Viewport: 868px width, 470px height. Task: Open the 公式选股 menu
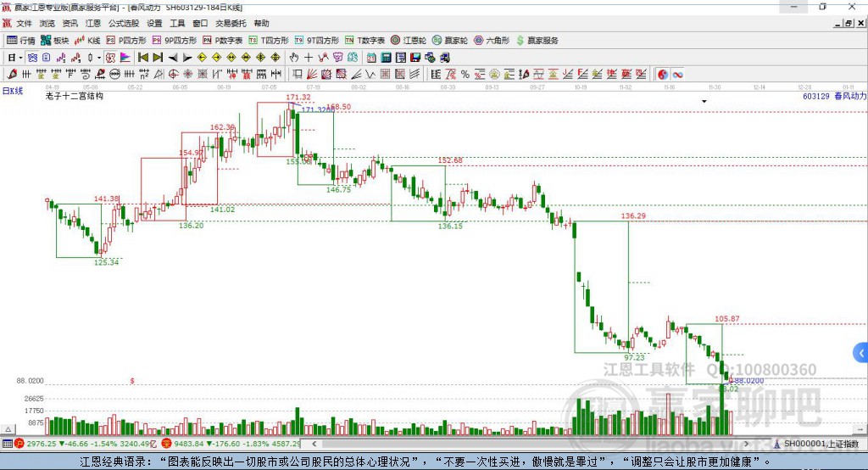coord(124,23)
